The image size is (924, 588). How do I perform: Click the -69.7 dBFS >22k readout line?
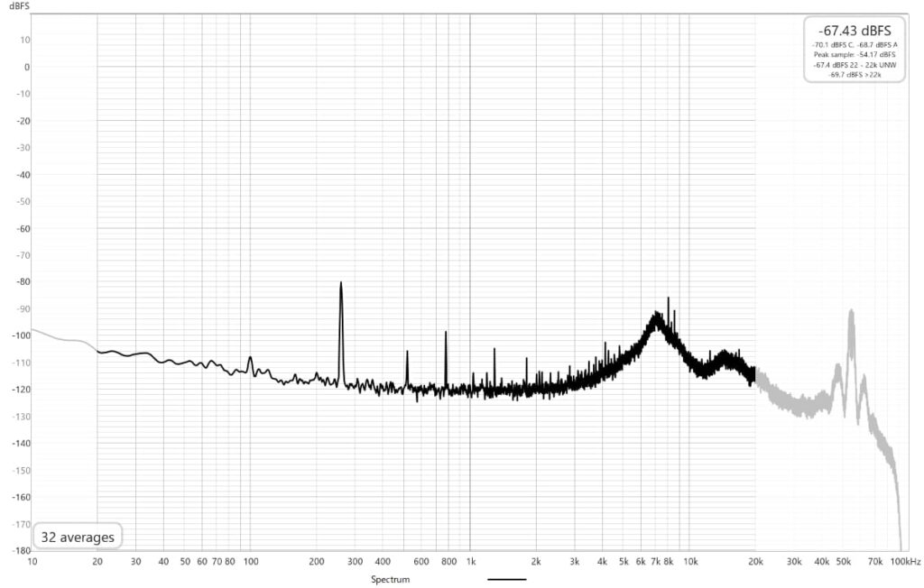coord(855,74)
